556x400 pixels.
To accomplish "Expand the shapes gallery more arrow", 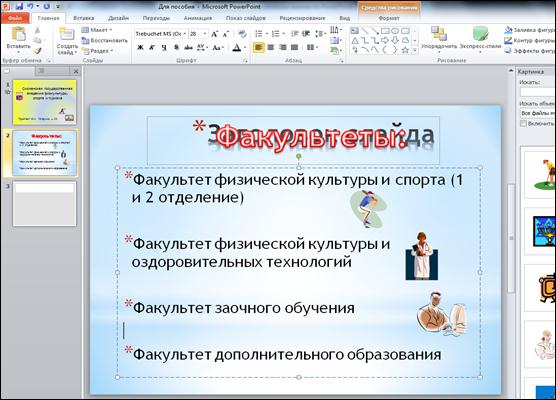I will (415, 51).
